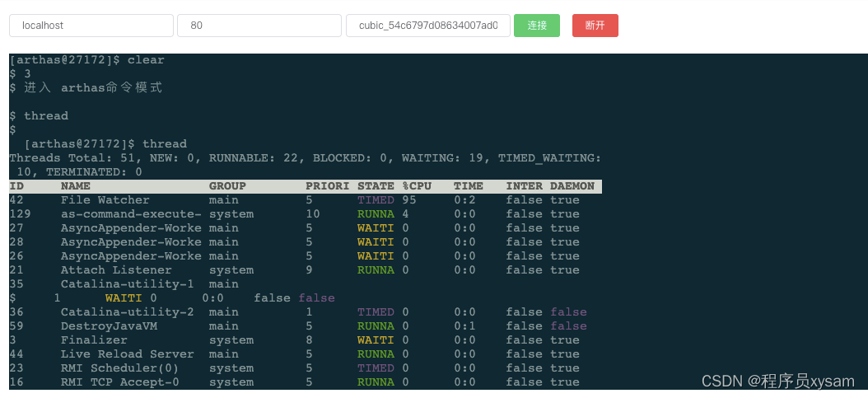The image size is (868, 398).
Task: Click the "$ thread" command line
Action: point(39,115)
